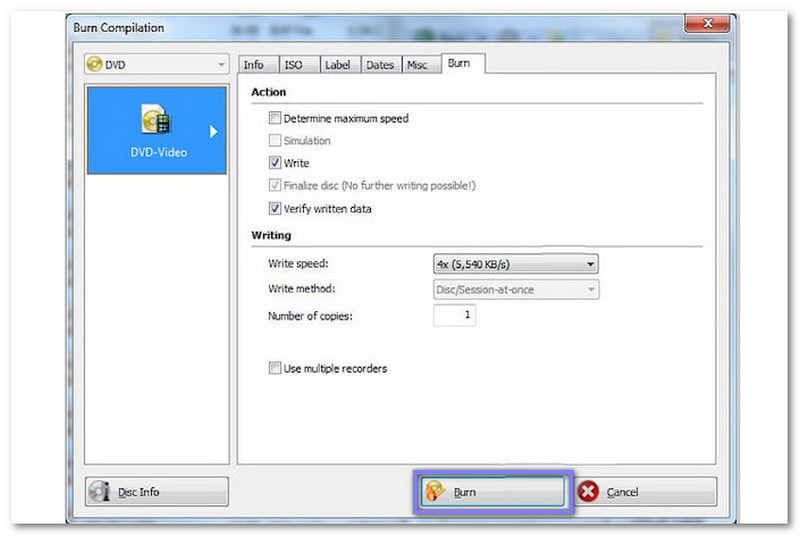The image size is (800, 536).
Task: Click the red X Cancel icon
Action: click(588, 492)
